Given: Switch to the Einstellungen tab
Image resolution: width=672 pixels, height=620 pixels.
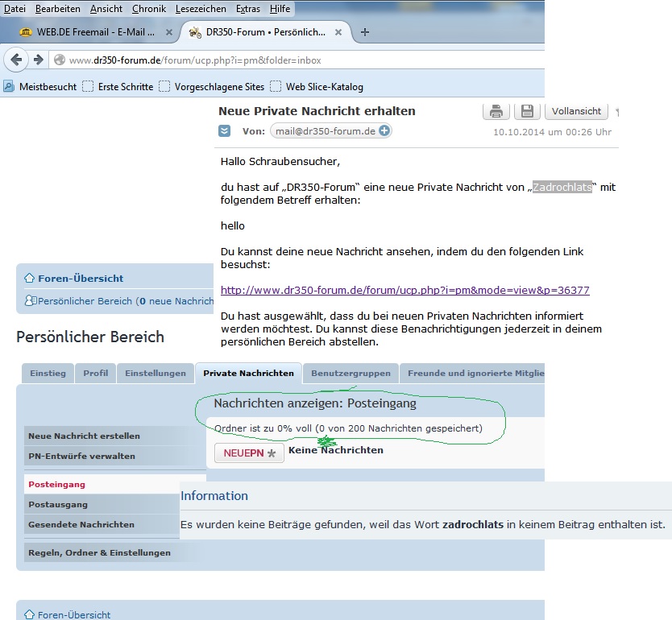Looking at the screenshot, I should point(155,374).
